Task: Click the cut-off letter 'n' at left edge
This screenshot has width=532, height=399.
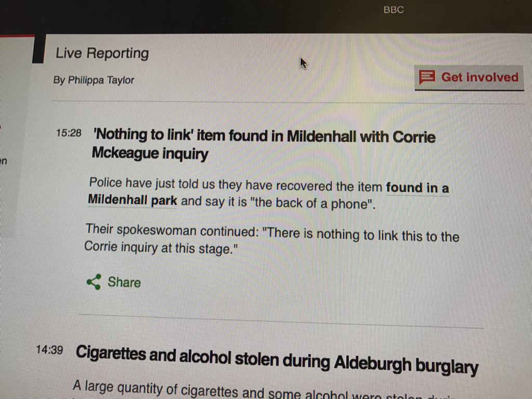Action: (x=3, y=162)
